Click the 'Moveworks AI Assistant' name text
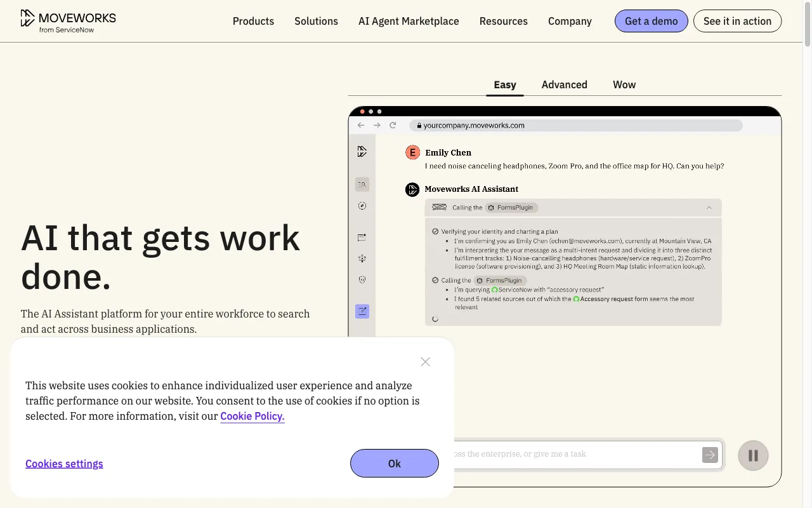This screenshot has width=812, height=508. point(471,189)
